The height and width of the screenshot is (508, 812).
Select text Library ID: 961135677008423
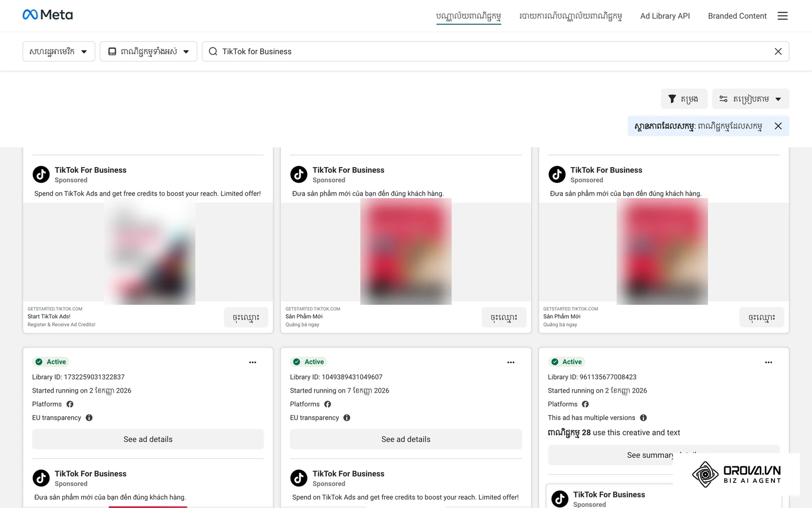click(592, 377)
